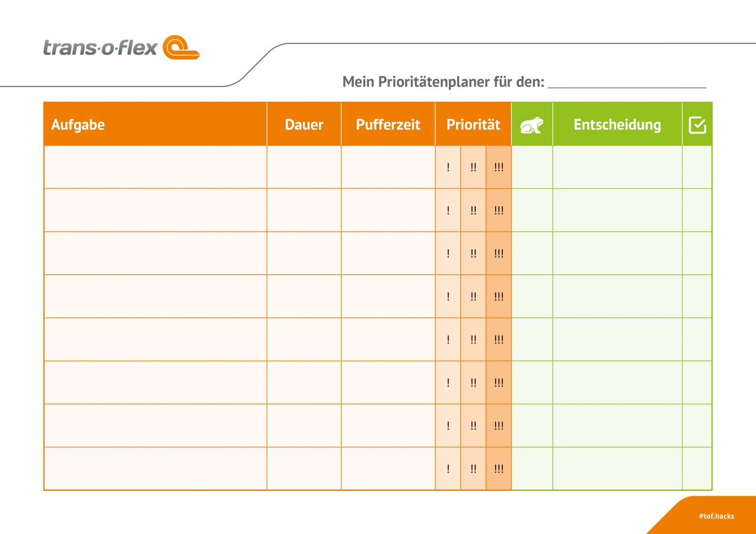This screenshot has width=756, height=534.
Task: Mark the frog cell in fourth row
Action: [x=532, y=297]
